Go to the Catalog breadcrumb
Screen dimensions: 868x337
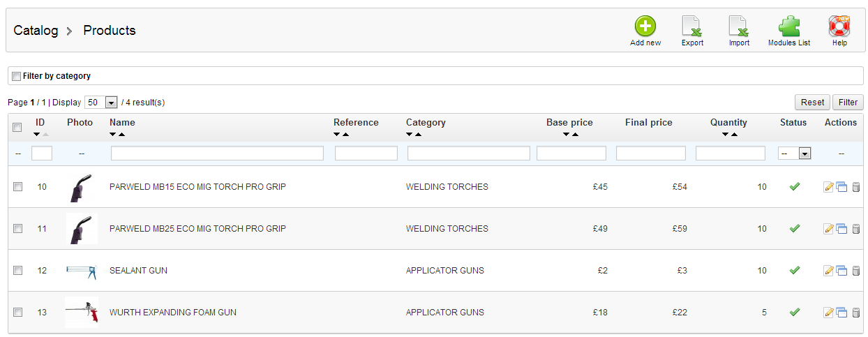click(36, 31)
